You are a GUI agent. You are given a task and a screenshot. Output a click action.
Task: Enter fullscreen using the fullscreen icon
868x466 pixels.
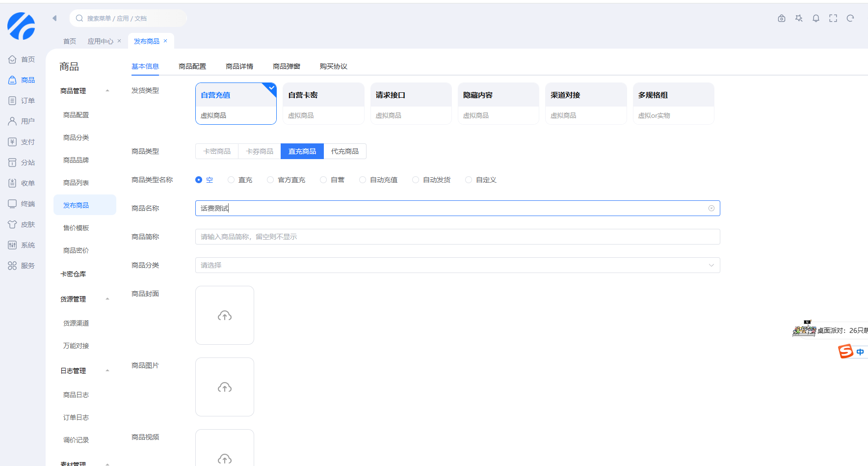click(x=833, y=18)
